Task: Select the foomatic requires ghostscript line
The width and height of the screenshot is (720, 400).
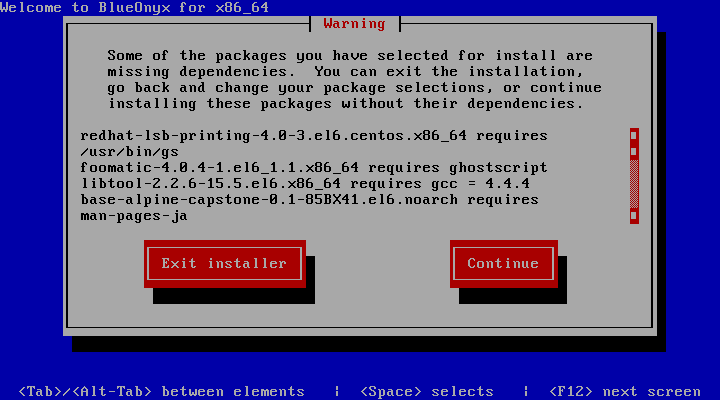Action: 314,168
